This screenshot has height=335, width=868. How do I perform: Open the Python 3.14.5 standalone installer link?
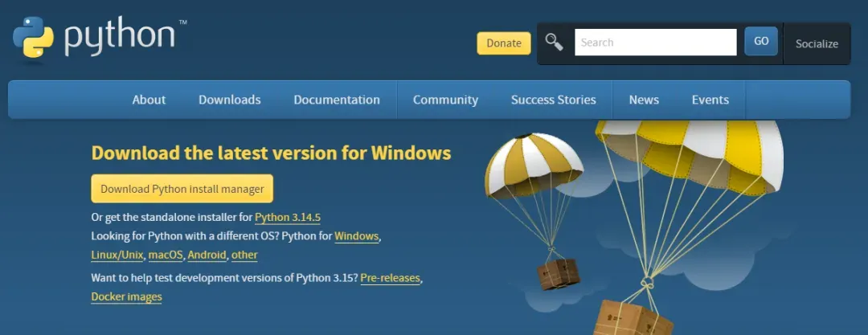coord(287,216)
